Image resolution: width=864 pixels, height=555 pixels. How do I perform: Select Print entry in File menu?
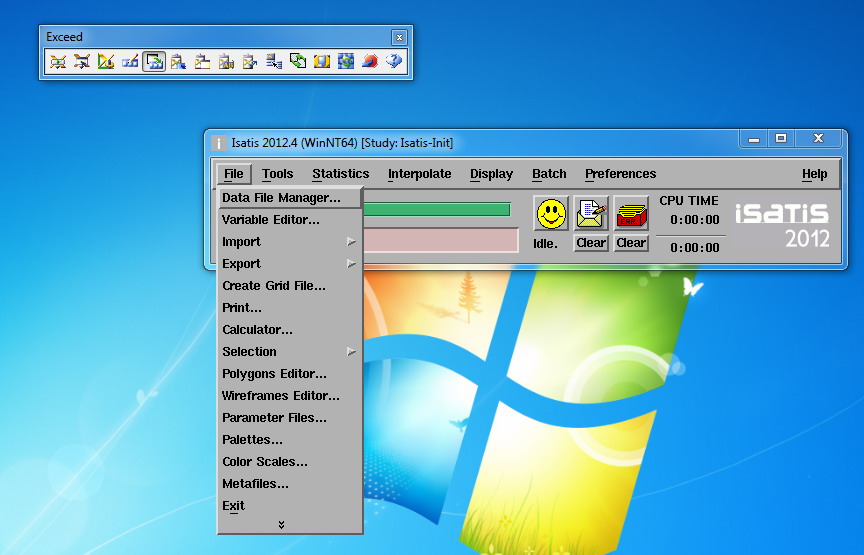pyautogui.click(x=290, y=308)
